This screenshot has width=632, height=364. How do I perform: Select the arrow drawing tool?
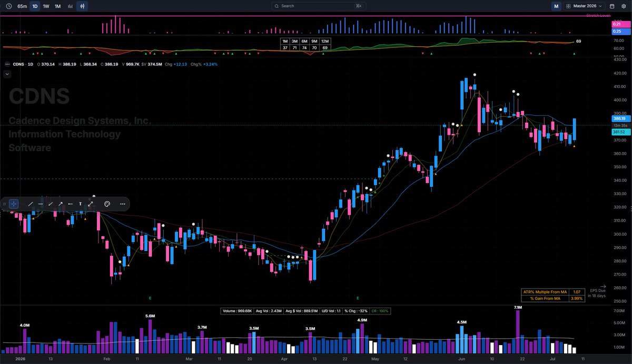(61, 204)
